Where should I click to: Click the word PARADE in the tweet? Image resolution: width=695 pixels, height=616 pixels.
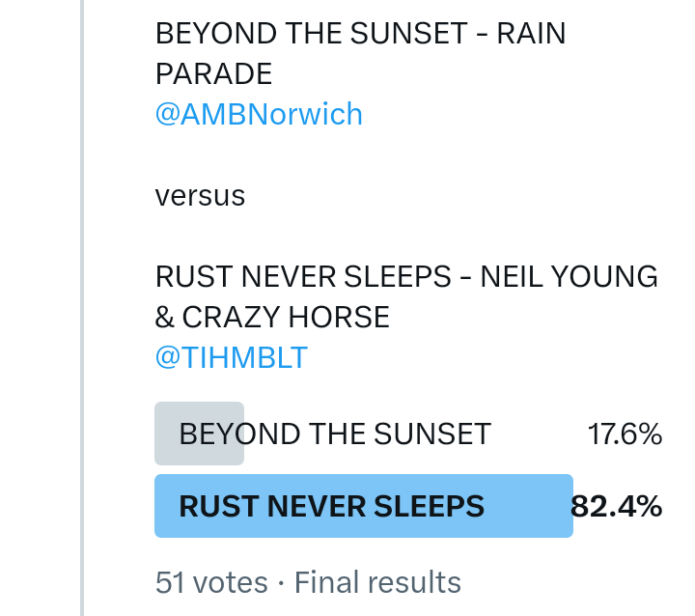213,74
